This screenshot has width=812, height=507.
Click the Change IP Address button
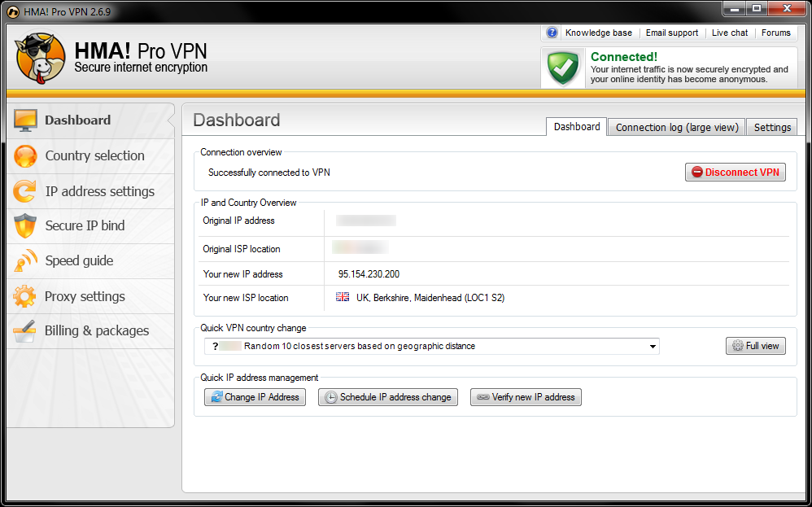coord(255,397)
